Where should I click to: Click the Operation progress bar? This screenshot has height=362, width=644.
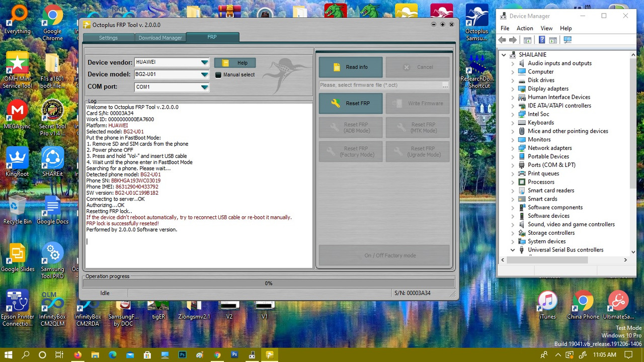(x=269, y=283)
